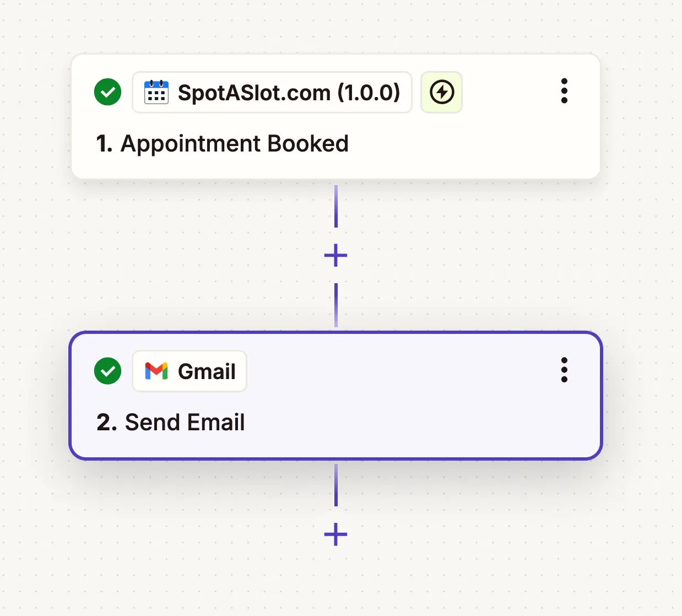Click the Gmail app badge pill

[x=190, y=371]
